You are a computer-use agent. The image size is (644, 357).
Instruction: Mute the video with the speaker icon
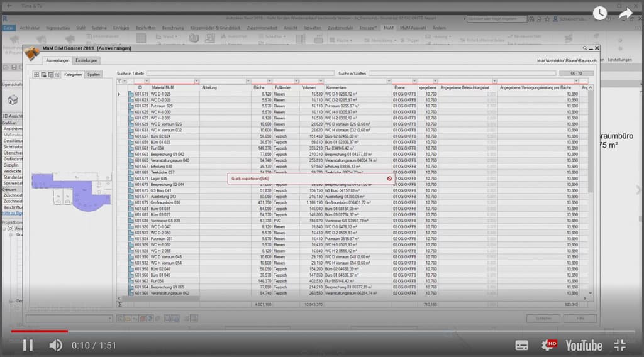click(x=56, y=344)
